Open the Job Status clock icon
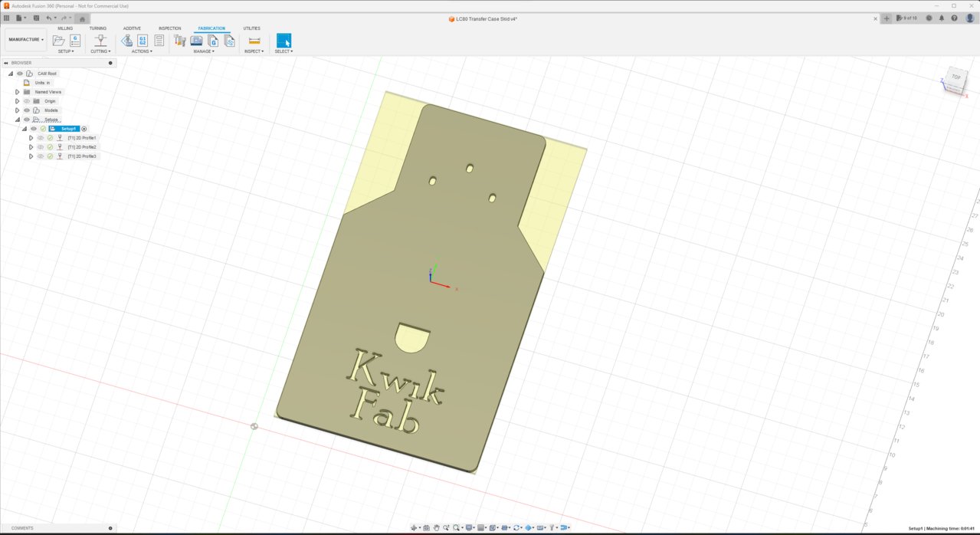Screen dimensions: 980x535 (x=929, y=18)
